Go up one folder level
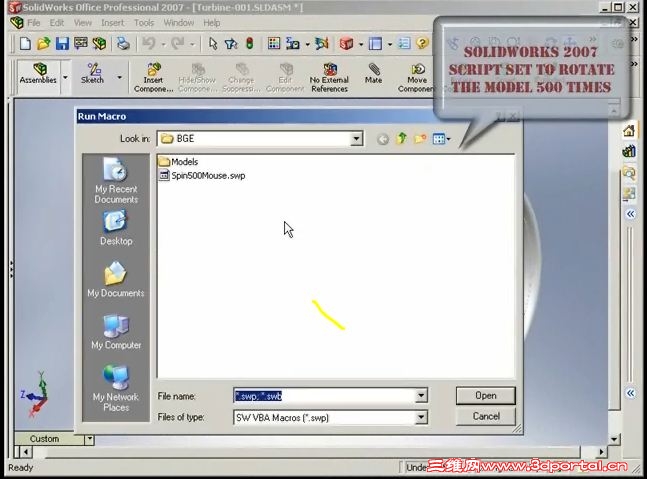The image size is (647, 479). (401, 139)
